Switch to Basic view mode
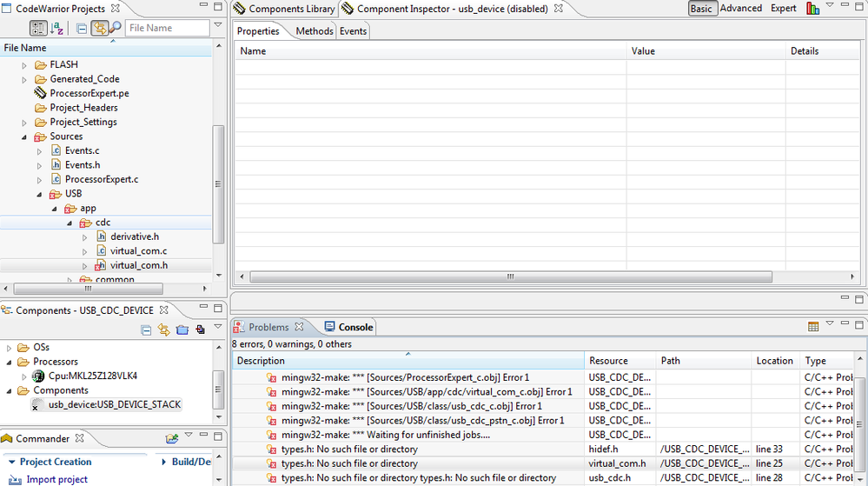This screenshot has height=486, width=868. pyautogui.click(x=701, y=9)
